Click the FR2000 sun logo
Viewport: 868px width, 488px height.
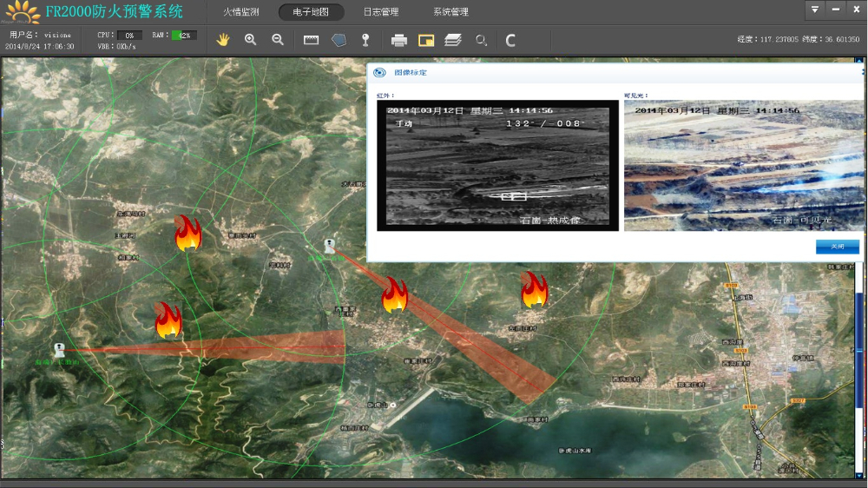coord(21,12)
